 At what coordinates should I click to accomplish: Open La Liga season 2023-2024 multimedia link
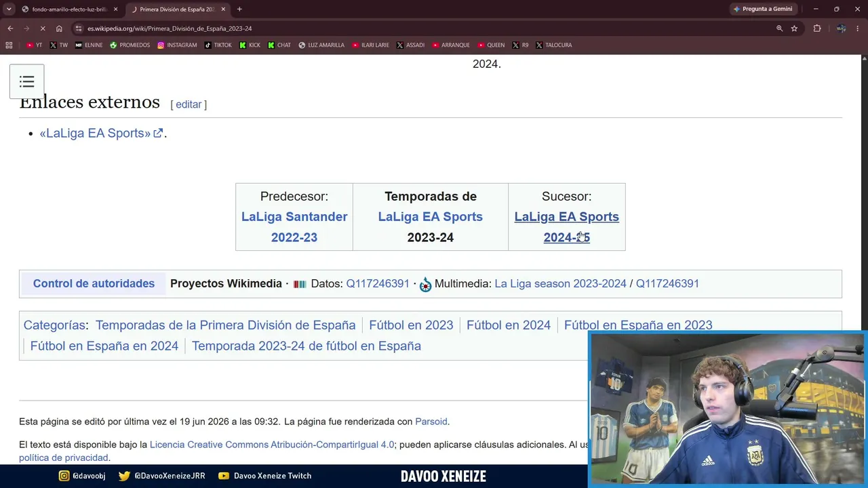(x=560, y=283)
